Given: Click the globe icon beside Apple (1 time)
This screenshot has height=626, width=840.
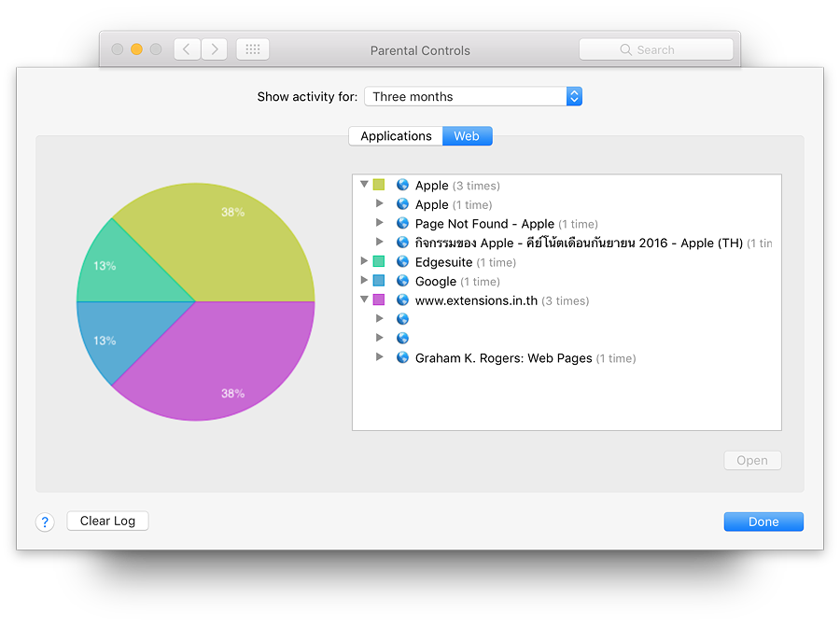Looking at the screenshot, I should click(x=403, y=204).
